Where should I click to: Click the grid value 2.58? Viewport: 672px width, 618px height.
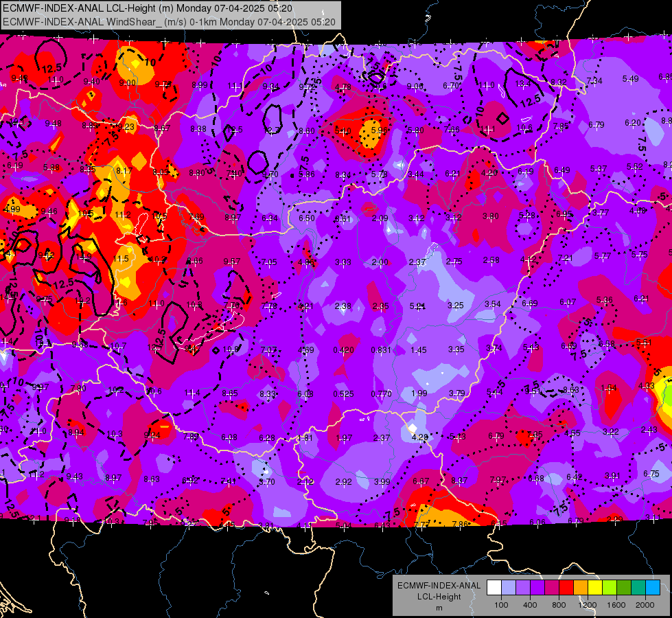491,260
